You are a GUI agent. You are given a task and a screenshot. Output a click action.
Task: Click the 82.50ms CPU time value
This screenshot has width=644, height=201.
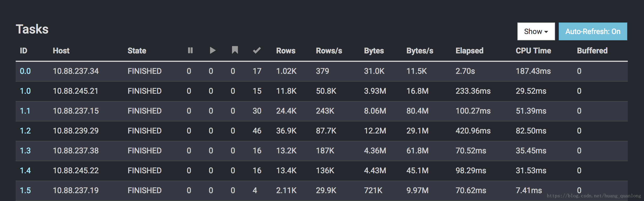[531, 131]
